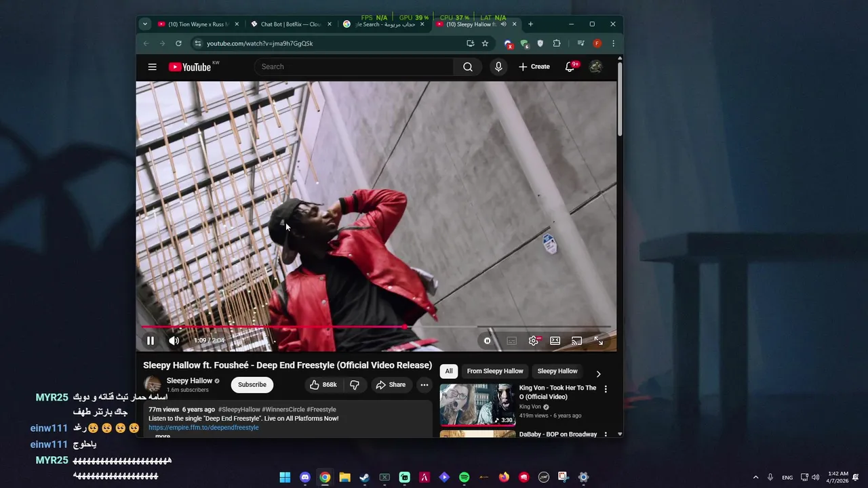Open ENG language switcher

pos(787,477)
